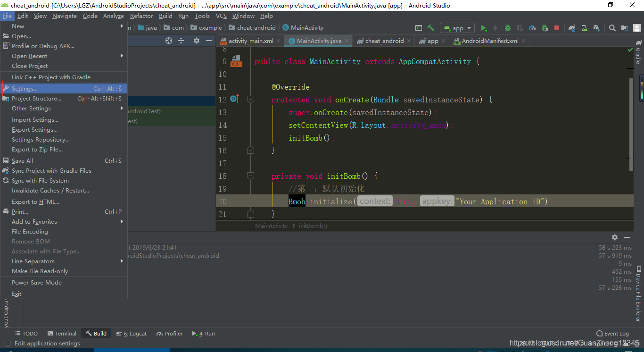Enable Make File Read-only
644x352 pixels.
tap(40, 271)
